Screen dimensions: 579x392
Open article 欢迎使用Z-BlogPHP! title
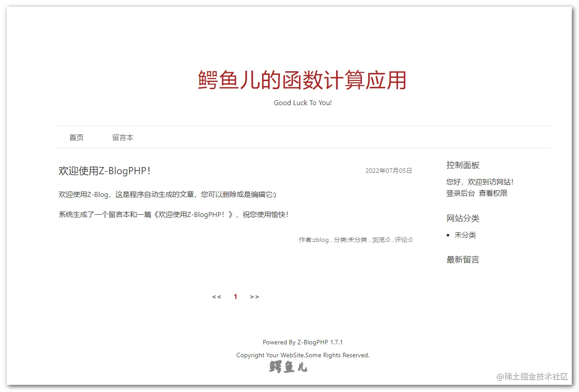(x=105, y=171)
